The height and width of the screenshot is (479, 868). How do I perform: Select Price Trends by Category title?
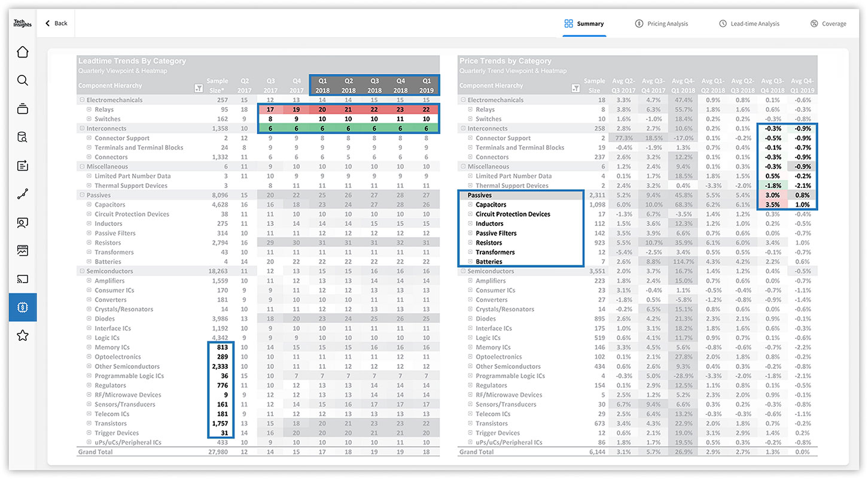pyautogui.click(x=505, y=61)
